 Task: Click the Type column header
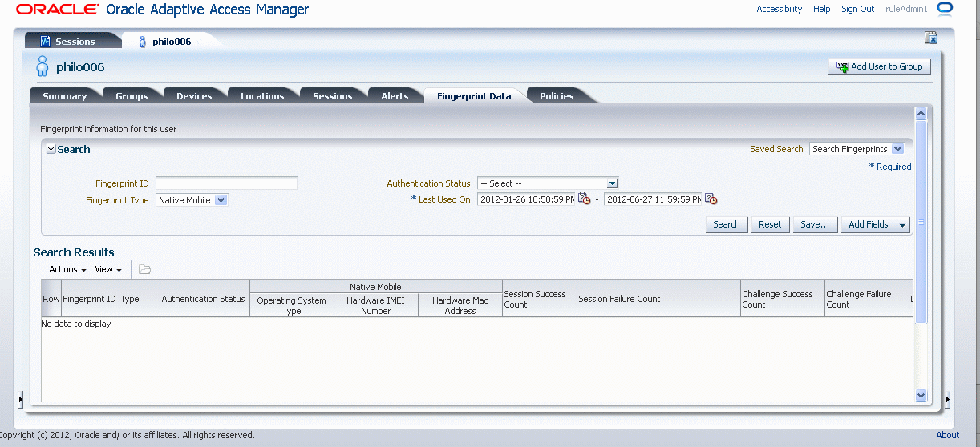[140, 299]
